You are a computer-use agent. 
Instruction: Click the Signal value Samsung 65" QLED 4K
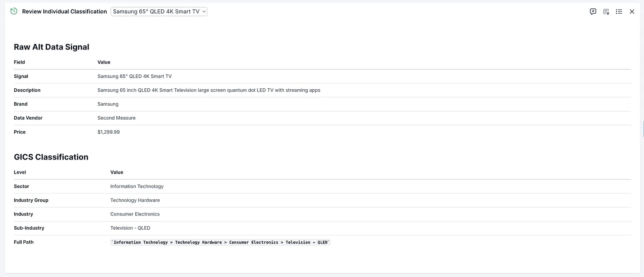pyautogui.click(x=134, y=76)
